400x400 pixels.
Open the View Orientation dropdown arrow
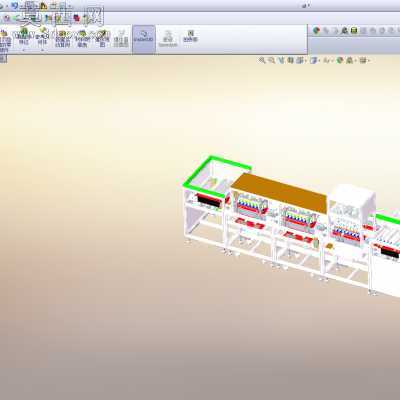click(305, 60)
